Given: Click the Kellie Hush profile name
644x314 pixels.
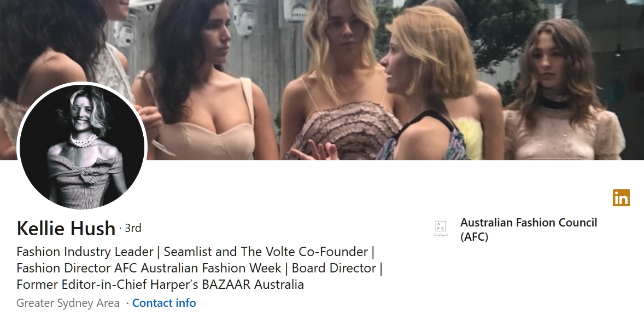Looking at the screenshot, I should (66, 228).
